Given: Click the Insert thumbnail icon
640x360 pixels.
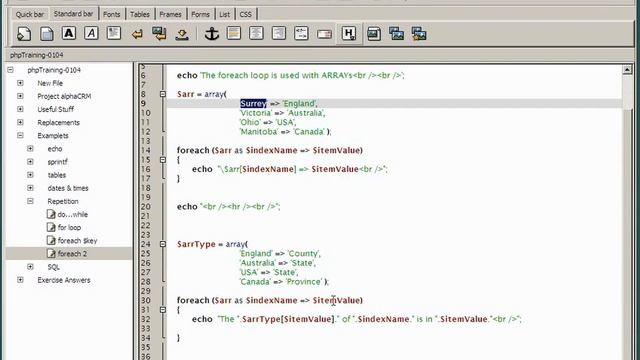Looking at the screenshot, I should pyautogui.click(x=396, y=34).
